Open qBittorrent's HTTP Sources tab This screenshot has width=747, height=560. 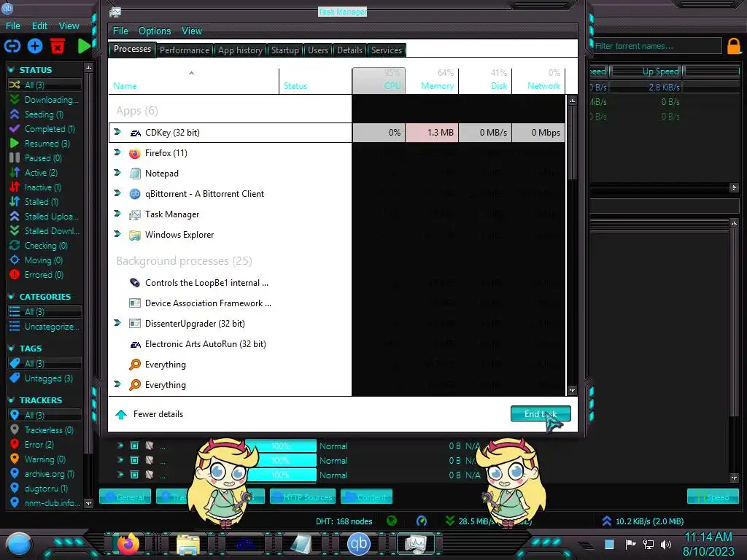tap(303, 497)
